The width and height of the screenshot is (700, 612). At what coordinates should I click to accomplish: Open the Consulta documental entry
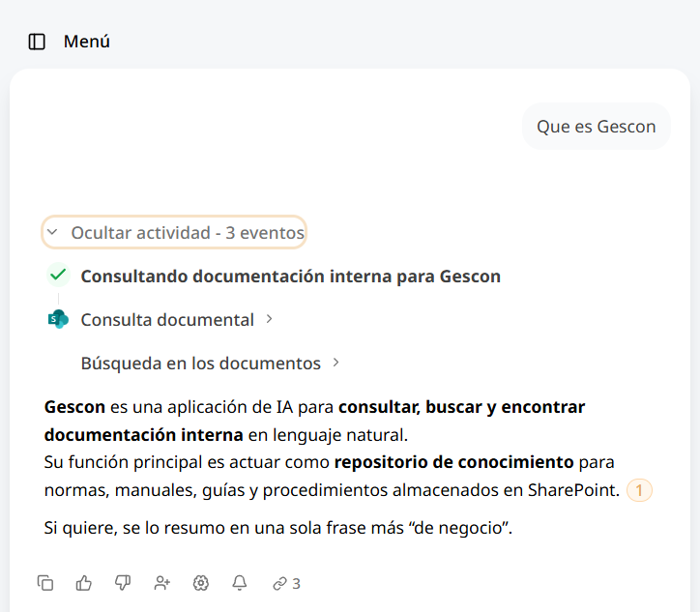(x=167, y=320)
